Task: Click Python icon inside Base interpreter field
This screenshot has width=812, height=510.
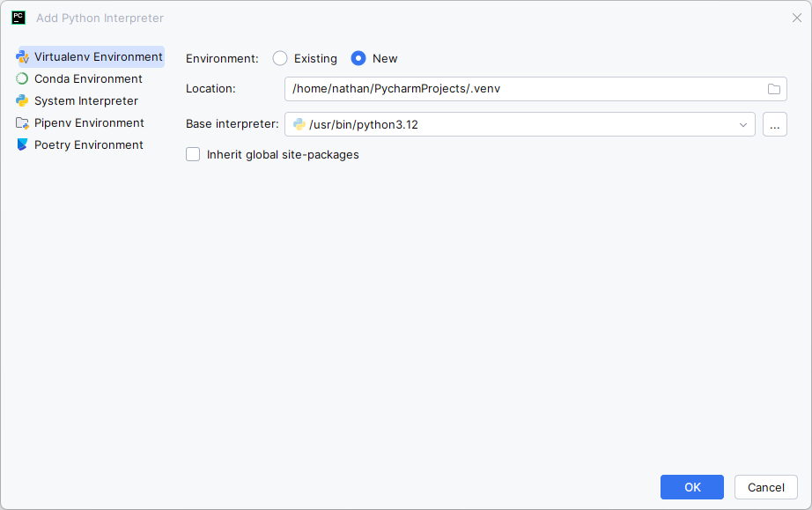Action: click(299, 124)
